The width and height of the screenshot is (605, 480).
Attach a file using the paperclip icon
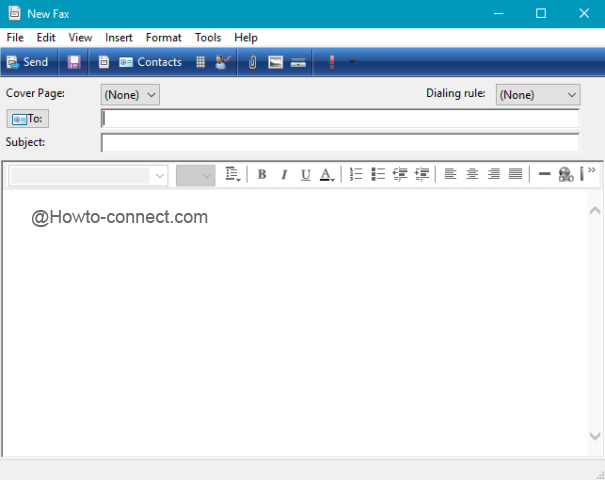(x=252, y=62)
